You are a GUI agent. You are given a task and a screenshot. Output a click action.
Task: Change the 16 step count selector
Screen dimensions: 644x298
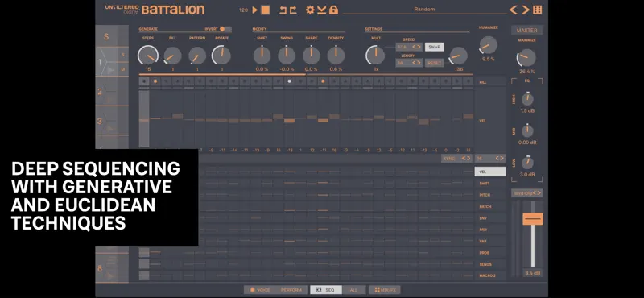490,158
